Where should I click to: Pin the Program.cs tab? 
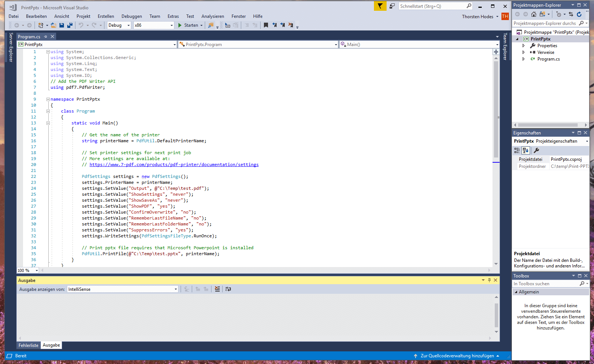coord(46,36)
